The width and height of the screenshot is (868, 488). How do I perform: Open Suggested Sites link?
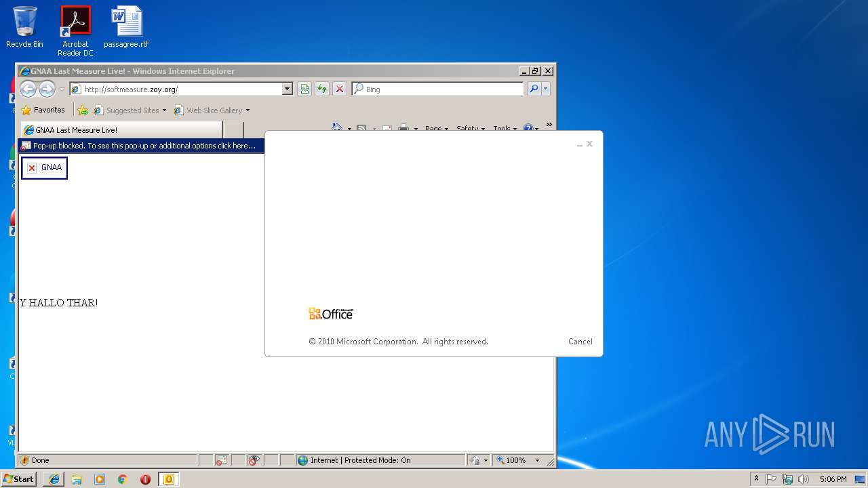[x=126, y=110]
